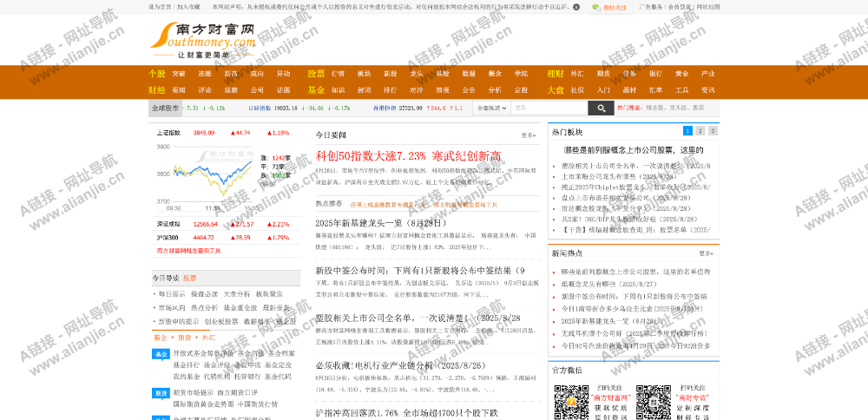Click 行情 in the nav bar
The image size is (868, 420).
338,74
